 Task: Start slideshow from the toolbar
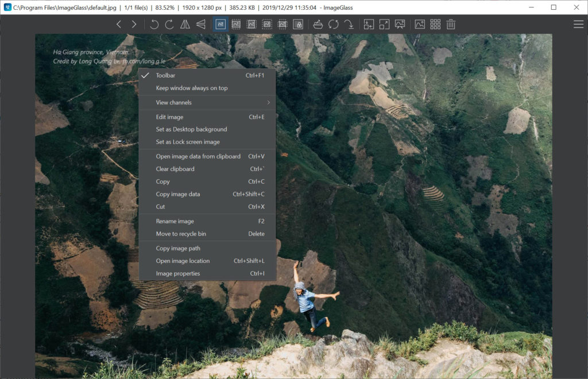[400, 24]
